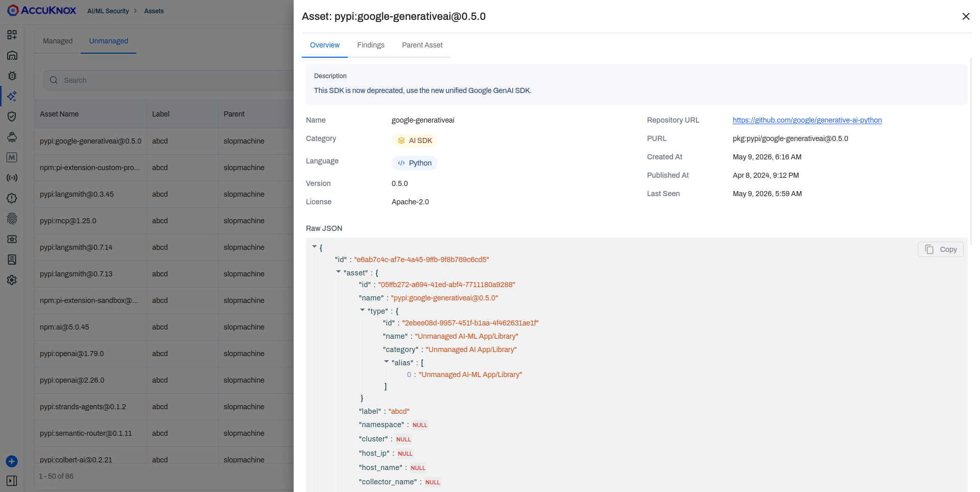Open the AI/ML sparkle icon in sidebar
The width and height of the screenshot is (980, 492).
pyautogui.click(x=12, y=96)
